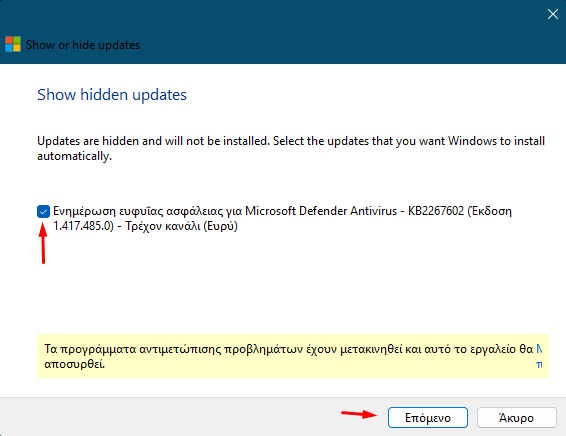Click the Επόμενο button
Viewport: 566px width, 436px height.
coord(428,418)
